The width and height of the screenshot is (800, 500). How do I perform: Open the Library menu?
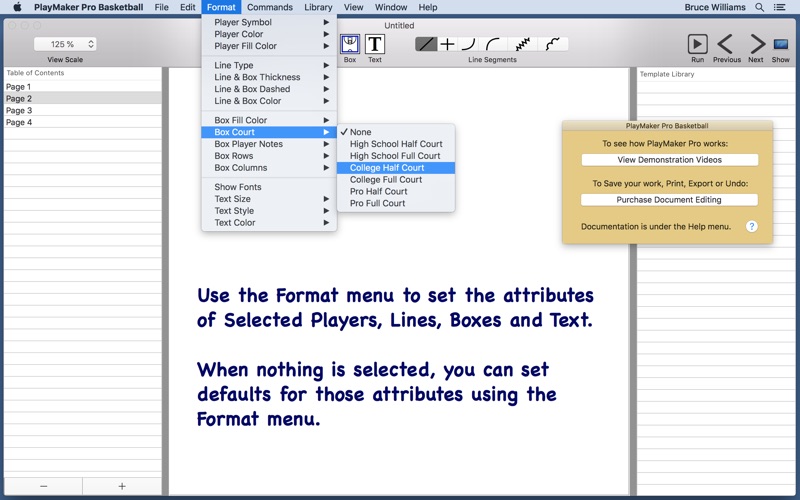318,7
